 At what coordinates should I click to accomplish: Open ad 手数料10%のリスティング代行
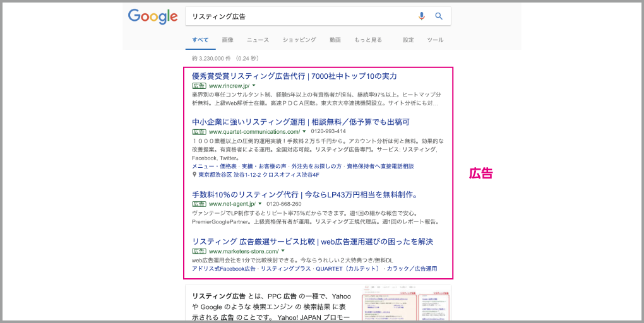pos(305,194)
